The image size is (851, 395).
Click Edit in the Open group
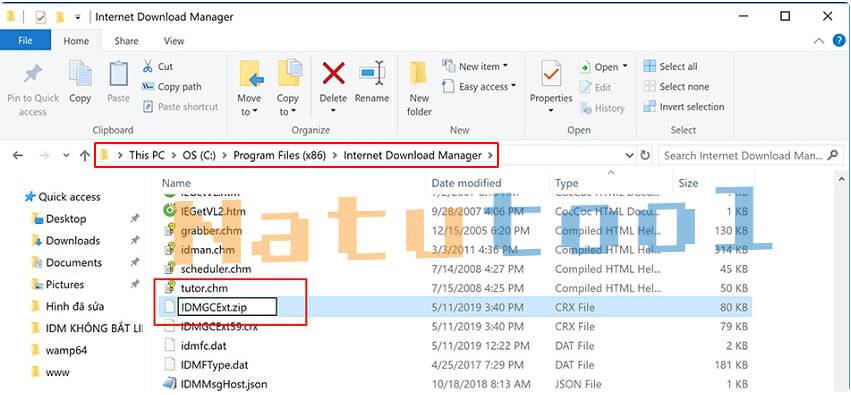click(595, 87)
